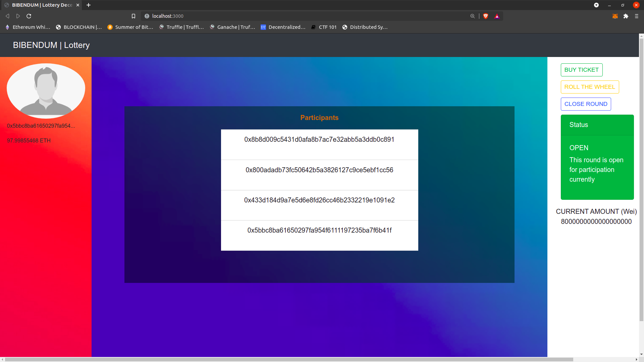
Task: Open the MetaMask fox extension
Action: pos(615,16)
